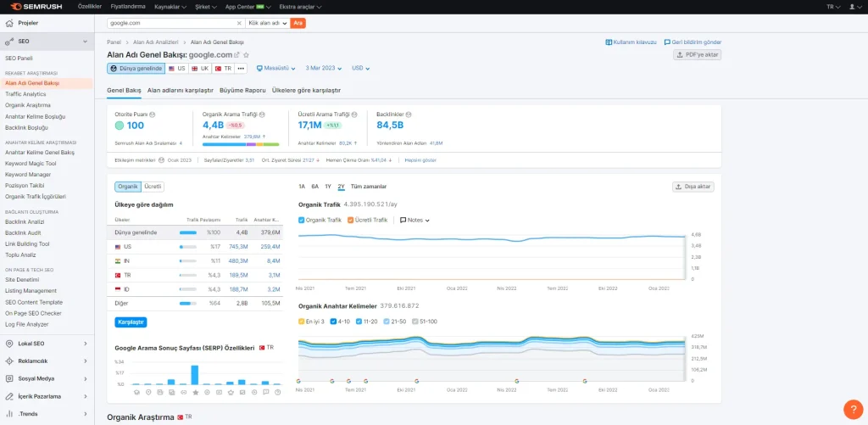Screen dimensions: 868x425
Task: Open the Projeler home icon
Action: pos(8,23)
